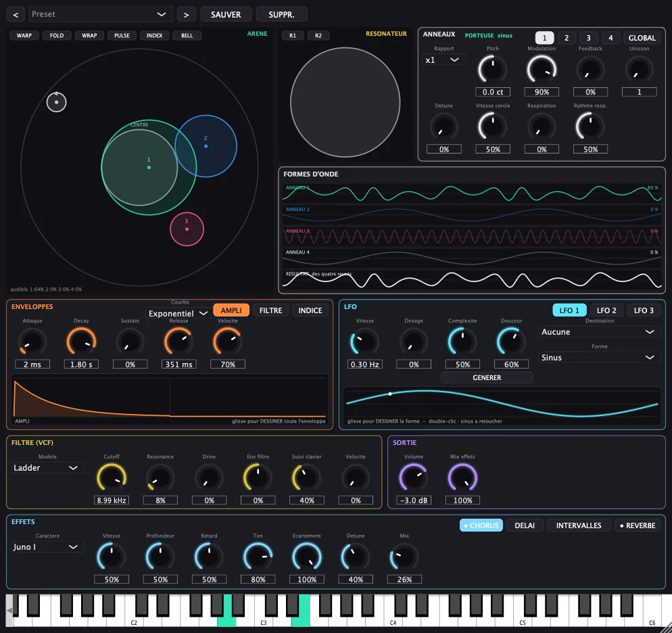
Task: Click the envelope Release knob
Action: coord(179,342)
